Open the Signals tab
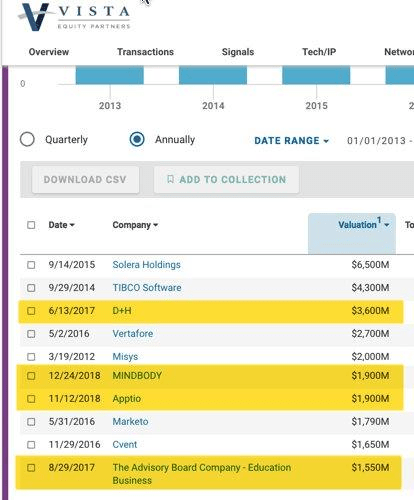 tap(238, 52)
